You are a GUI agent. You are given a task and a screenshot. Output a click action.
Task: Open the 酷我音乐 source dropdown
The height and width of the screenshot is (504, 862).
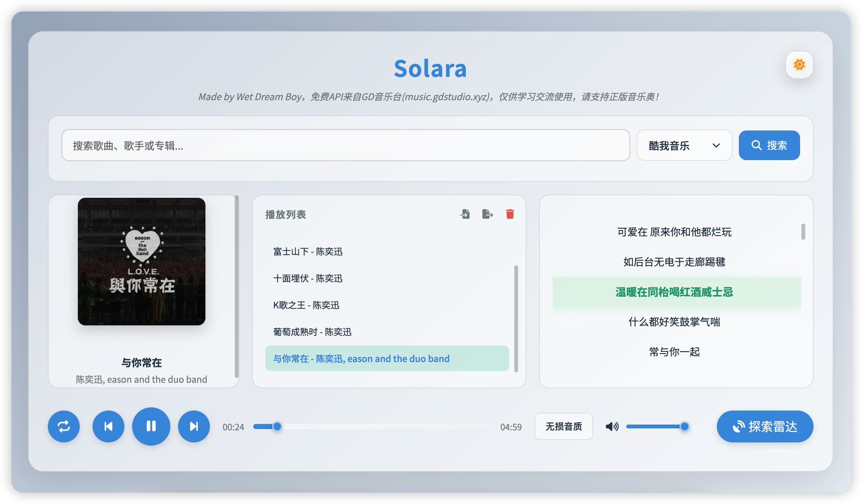[x=684, y=145]
